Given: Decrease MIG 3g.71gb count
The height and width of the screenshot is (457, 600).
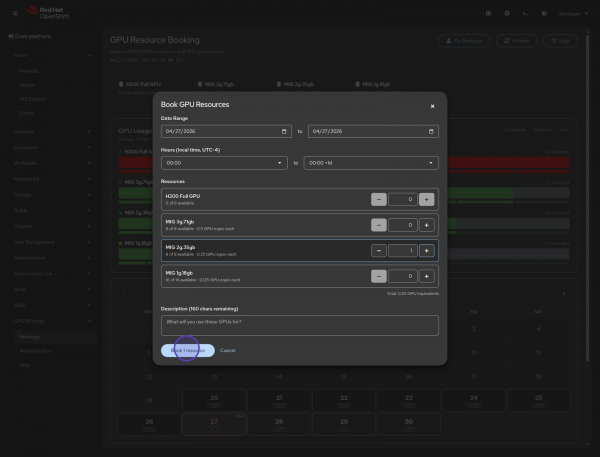Looking at the screenshot, I should 379,225.
